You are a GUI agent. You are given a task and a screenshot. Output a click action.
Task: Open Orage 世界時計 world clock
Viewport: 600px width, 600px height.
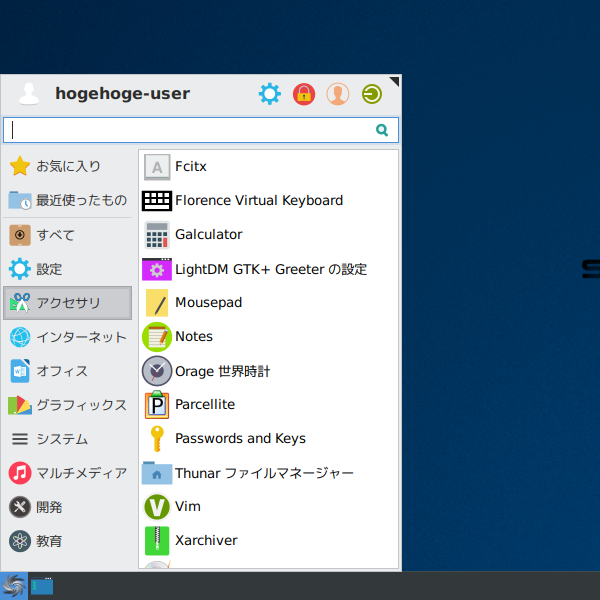[x=268, y=371]
